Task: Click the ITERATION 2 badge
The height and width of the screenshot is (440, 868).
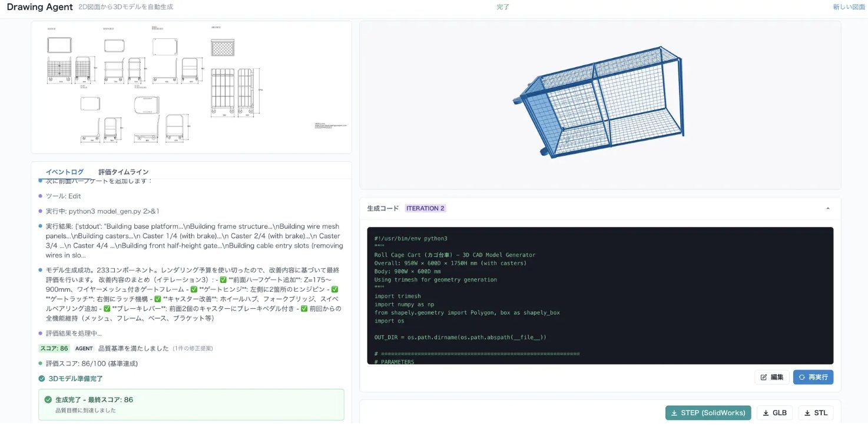Action: [425, 208]
